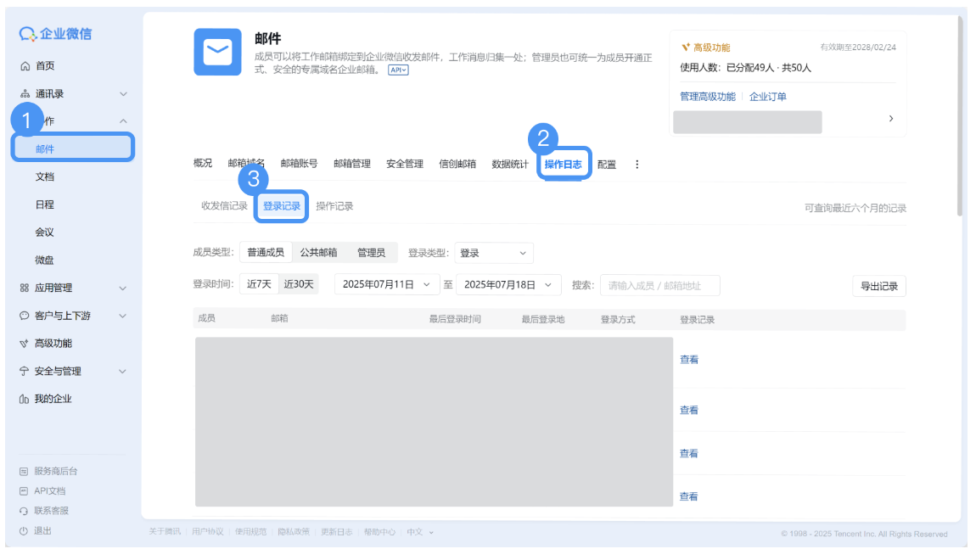Open 企业订单 link

point(767,97)
